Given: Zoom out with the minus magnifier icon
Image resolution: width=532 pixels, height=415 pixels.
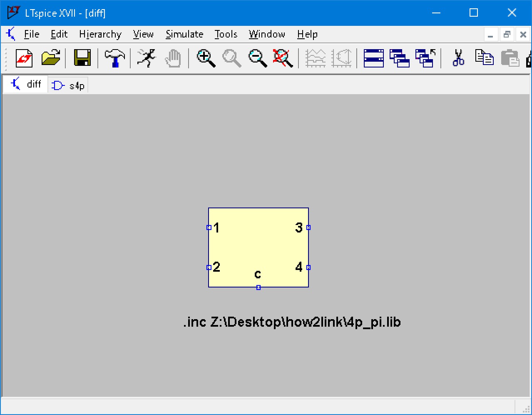Looking at the screenshot, I should (x=258, y=58).
